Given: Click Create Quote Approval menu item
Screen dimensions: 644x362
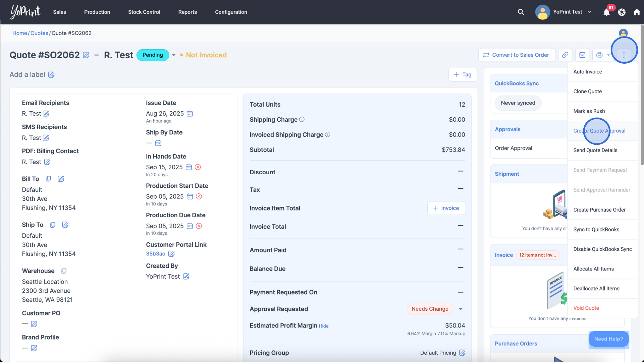Looking at the screenshot, I should [599, 131].
